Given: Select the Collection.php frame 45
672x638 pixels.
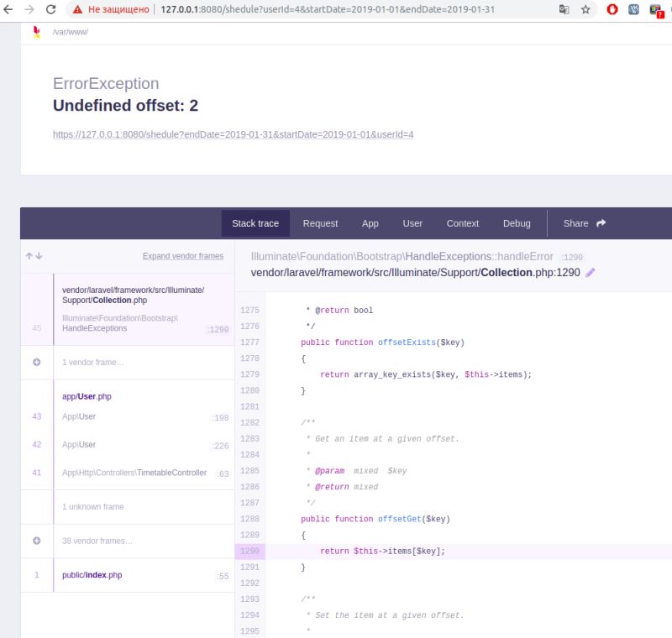Looking at the screenshot, I should [x=128, y=309].
